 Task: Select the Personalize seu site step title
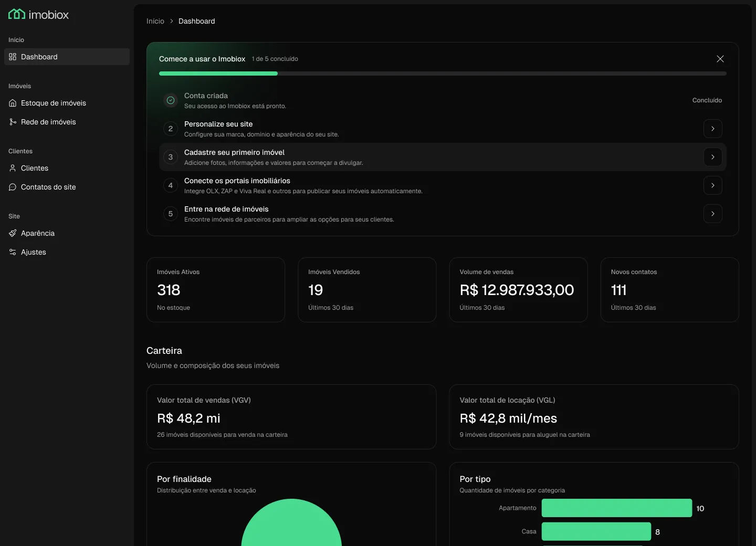pyautogui.click(x=218, y=124)
